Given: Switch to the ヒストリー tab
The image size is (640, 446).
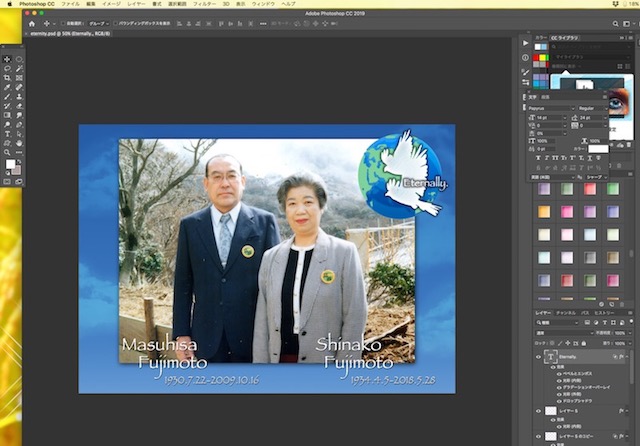Looking at the screenshot, I should click(x=604, y=313).
